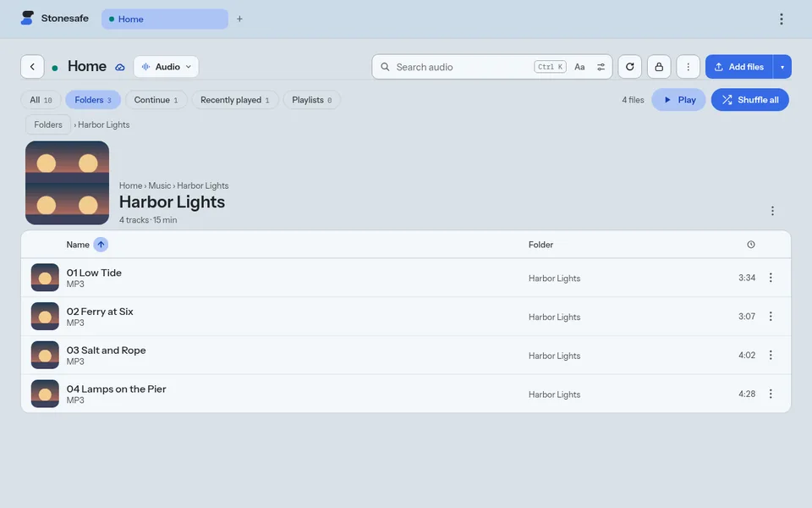Lock the vault with padlock icon
The height and width of the screenshot is (508, 812).
click(659, 67)
